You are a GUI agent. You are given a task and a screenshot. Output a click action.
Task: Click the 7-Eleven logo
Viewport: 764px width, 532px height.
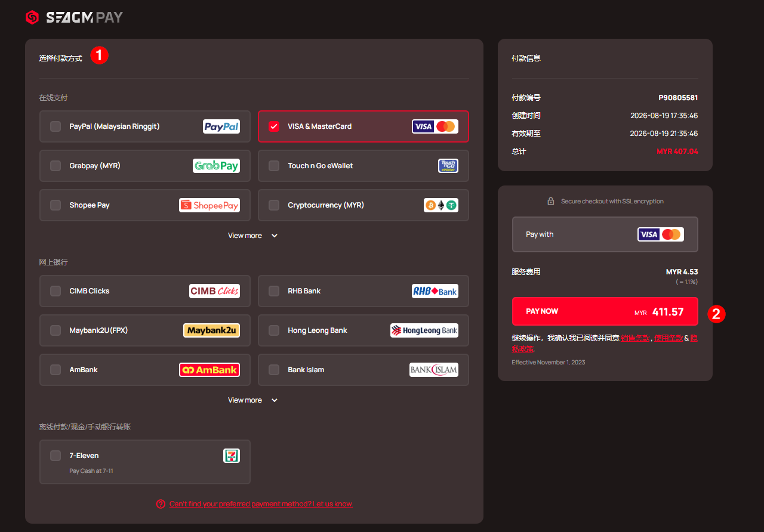[x=232, y=456]
